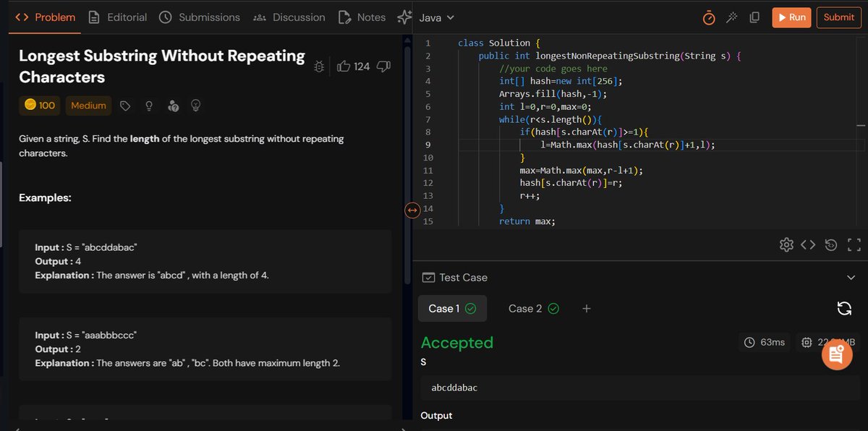
Task: Add a new test case with the plus
Action: (586, 308)
